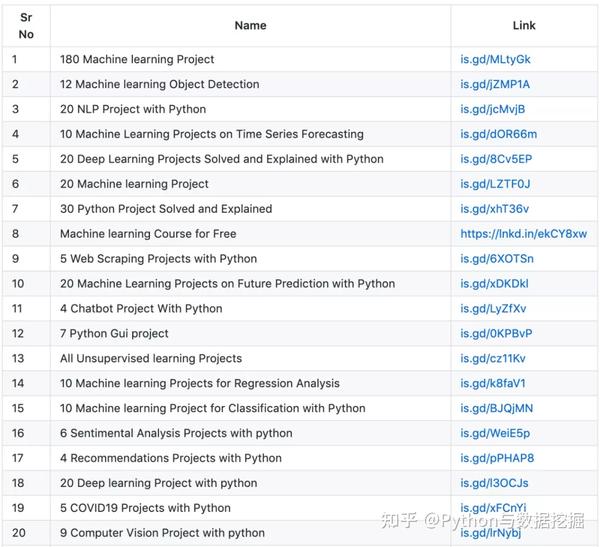The image size is (600, 547).
Task: Visit the is.gd/8Cv5EP link
Action: tap(496, 159)
